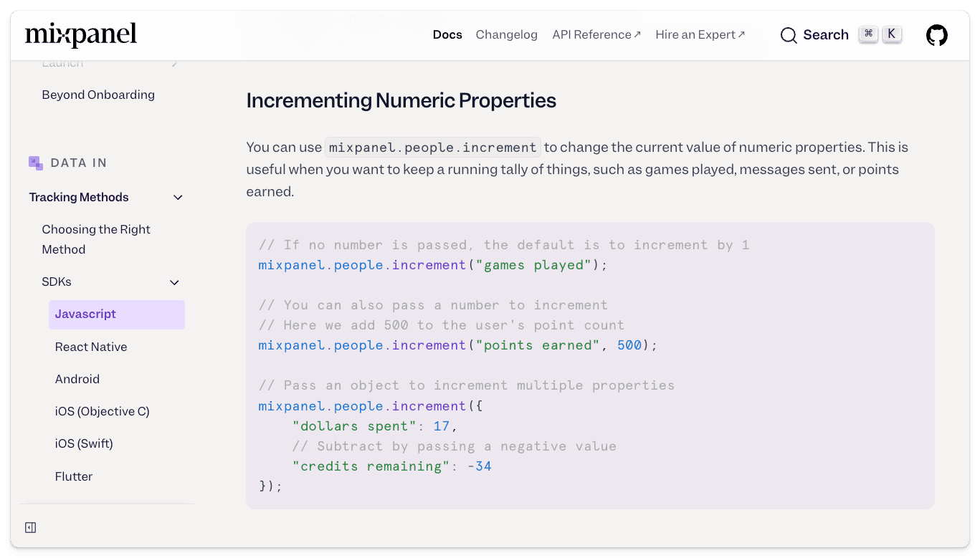Open React Native SDK page
Viewport: 980px width, 558px height.
(x=91, y=347)
